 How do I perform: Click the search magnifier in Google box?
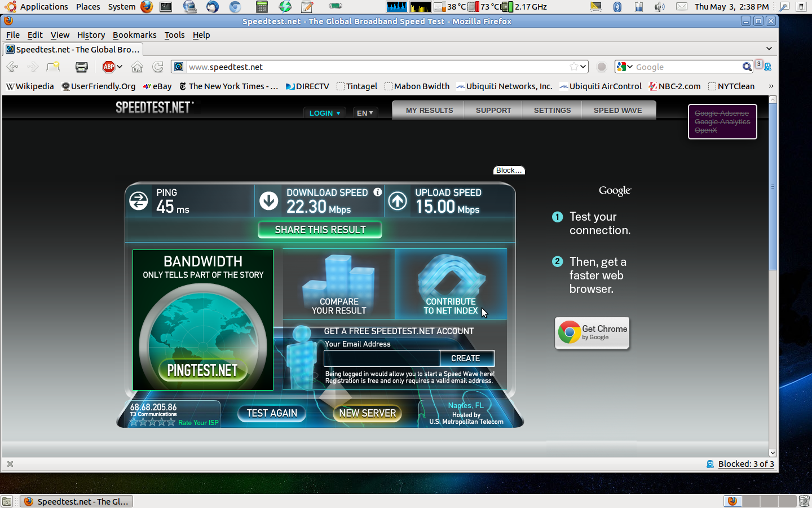[x=747, y=67]
